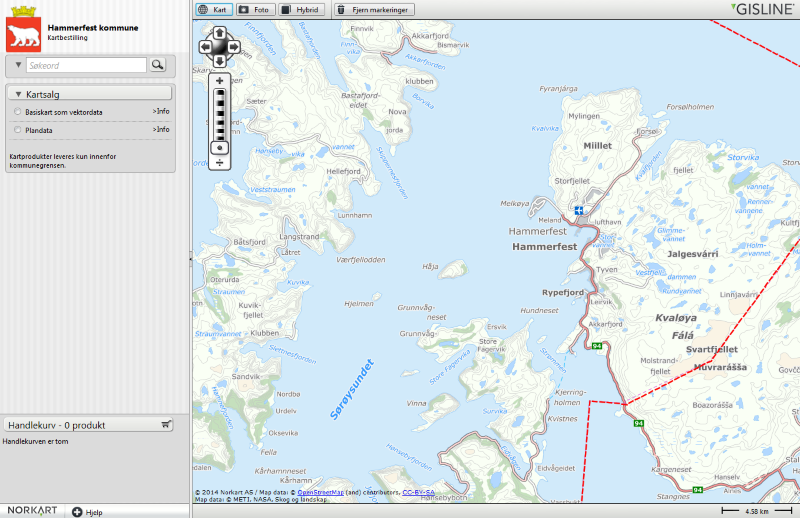Screen dimensions: 800x518
Task: Zoom out with the bottom zoom button
Action: (220, 162)
